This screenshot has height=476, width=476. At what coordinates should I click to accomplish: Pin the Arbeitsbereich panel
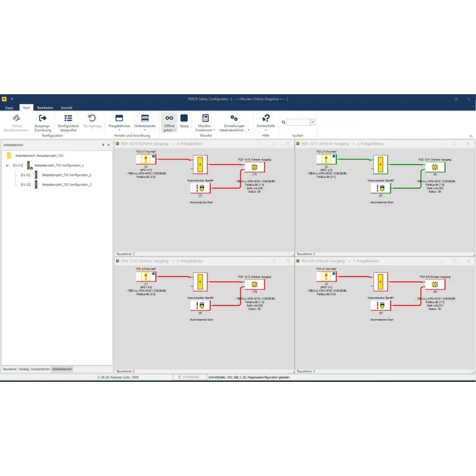(x=104, y=145)
